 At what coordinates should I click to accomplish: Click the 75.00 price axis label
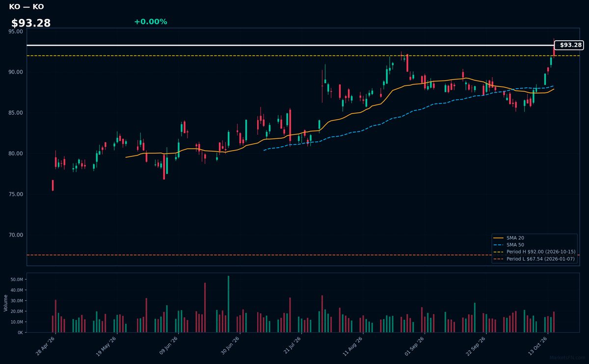pos(16,194)
